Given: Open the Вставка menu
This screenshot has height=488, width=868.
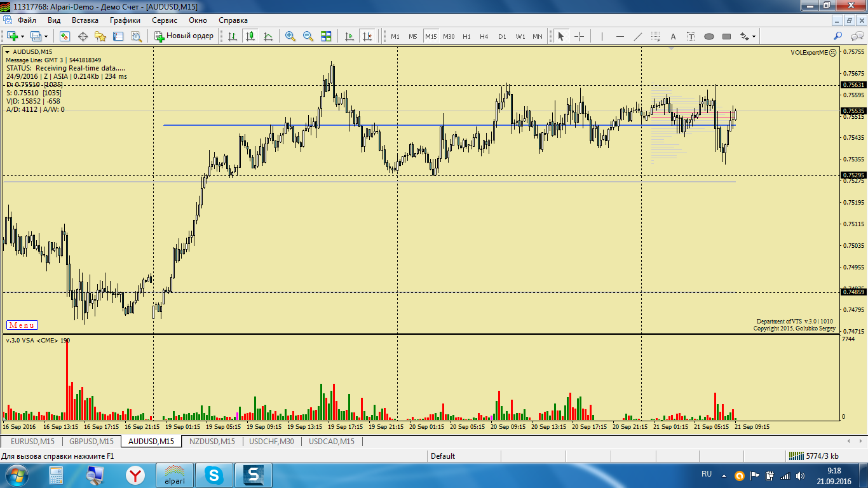Looking at the screenshot, I should pos(85,20).
